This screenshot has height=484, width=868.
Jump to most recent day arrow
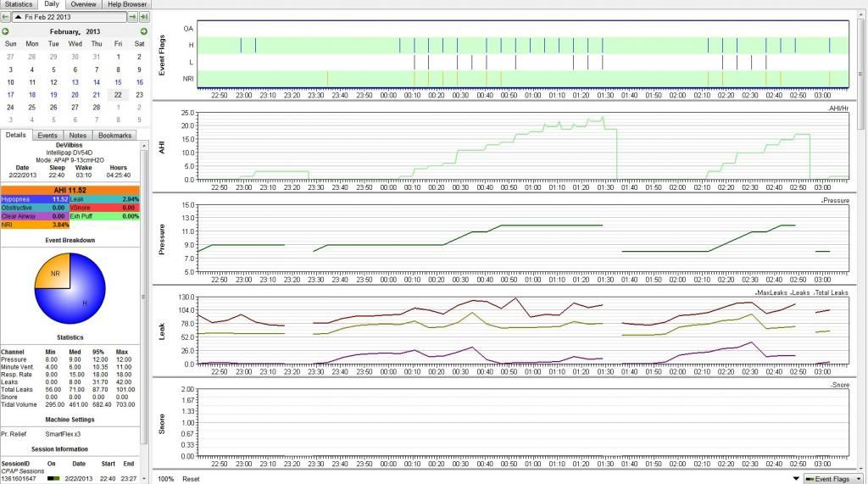(144, 17)
